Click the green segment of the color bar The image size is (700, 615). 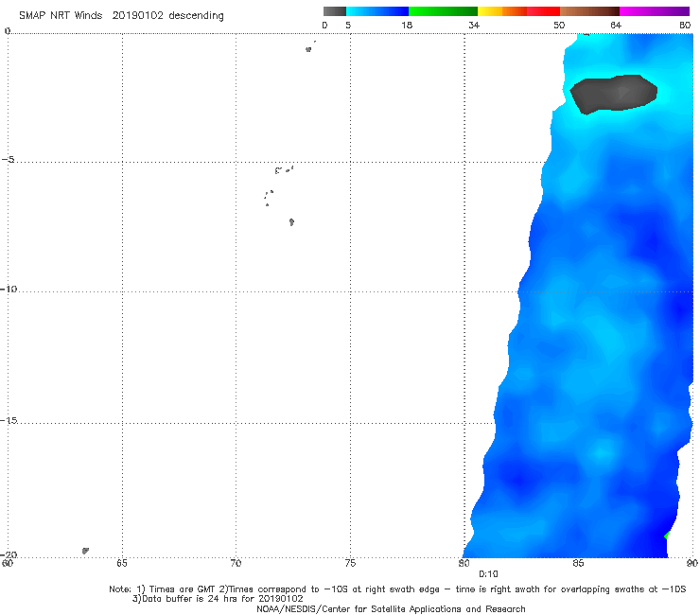tap(443, 11)
